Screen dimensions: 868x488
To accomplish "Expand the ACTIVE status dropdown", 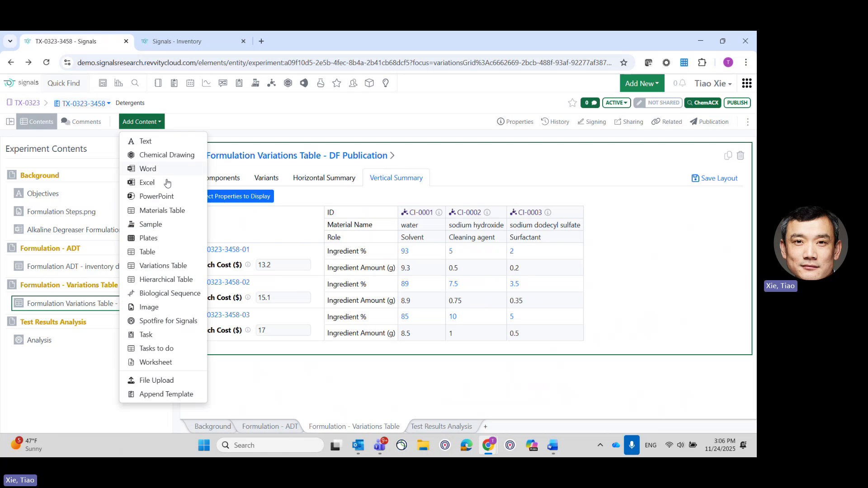I will [x=616, y=103].
